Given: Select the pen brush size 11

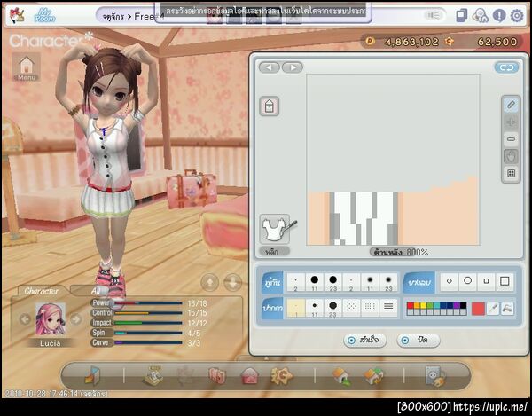Looking at the screenshot, I should [x=315, y=308].
